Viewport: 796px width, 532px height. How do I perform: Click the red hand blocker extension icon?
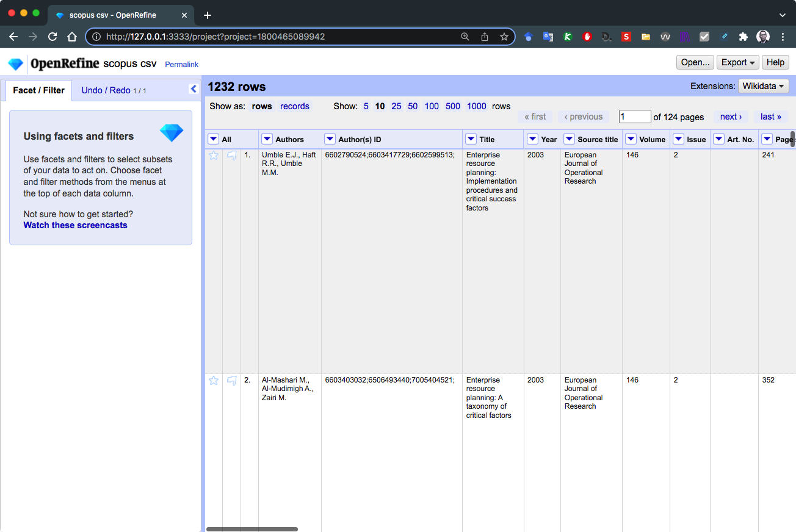(x=587, y=37)
